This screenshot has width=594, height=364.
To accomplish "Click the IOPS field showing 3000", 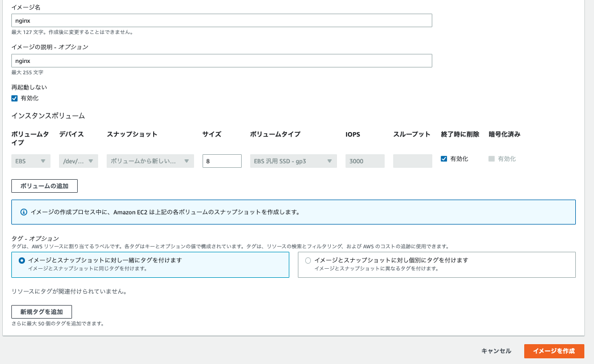I will [364, 160].
